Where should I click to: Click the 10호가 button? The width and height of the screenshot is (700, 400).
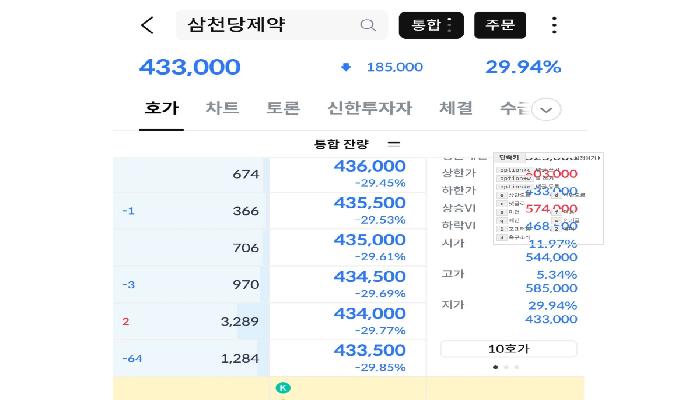(x=508, y=349)
